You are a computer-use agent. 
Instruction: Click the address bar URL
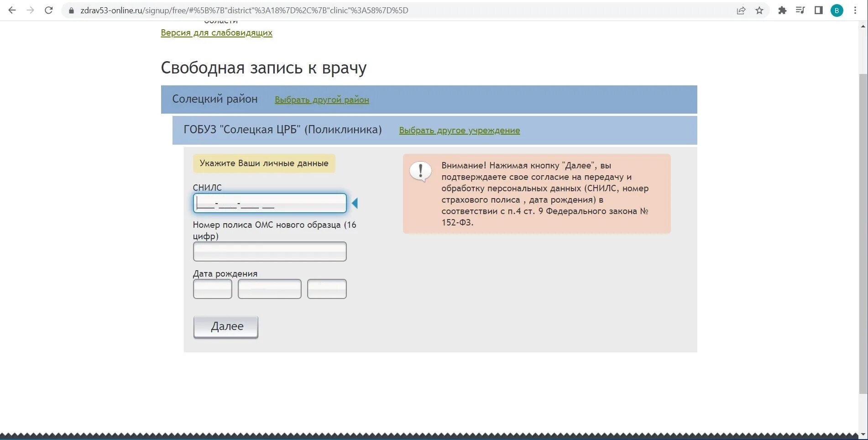tap(244, 10)
